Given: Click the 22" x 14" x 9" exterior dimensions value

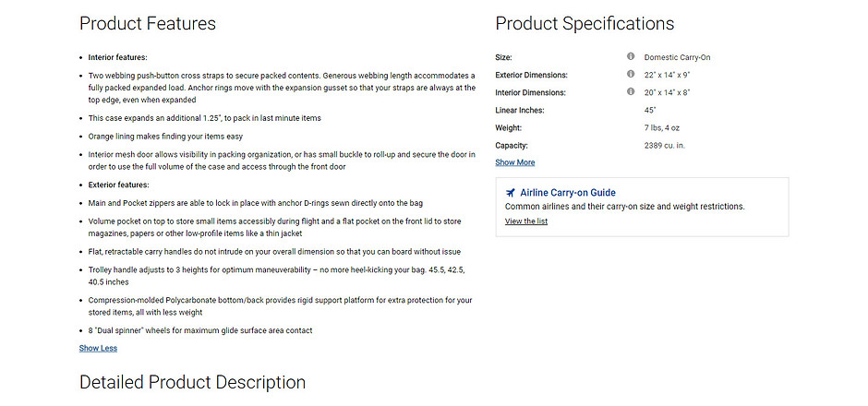Looking at the screenshot, I should point(667,76).
